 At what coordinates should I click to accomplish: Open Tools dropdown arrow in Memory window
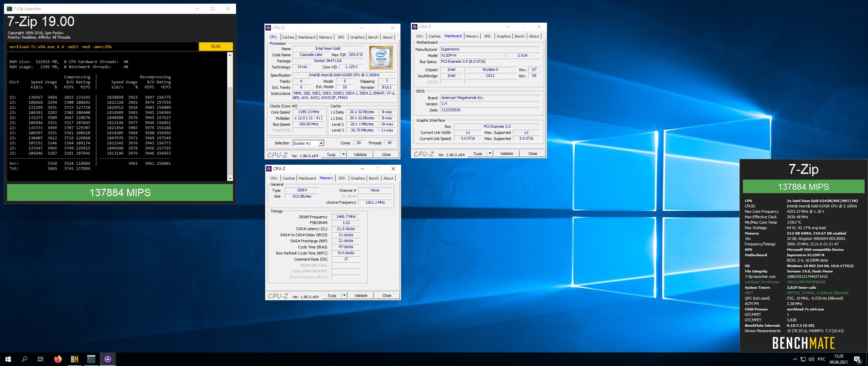[x=344, y=296]
